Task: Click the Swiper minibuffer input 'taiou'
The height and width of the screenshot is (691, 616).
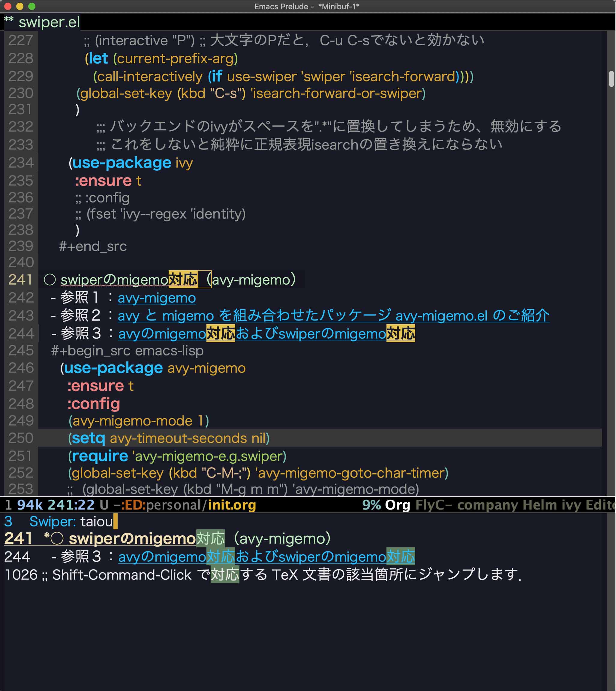Action: [x=96, y=521]
